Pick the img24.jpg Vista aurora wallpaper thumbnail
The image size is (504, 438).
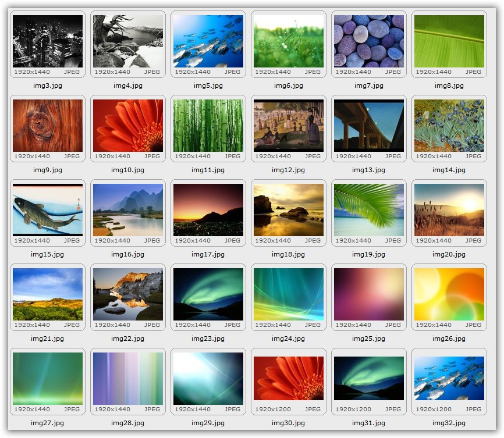(289, 294)
